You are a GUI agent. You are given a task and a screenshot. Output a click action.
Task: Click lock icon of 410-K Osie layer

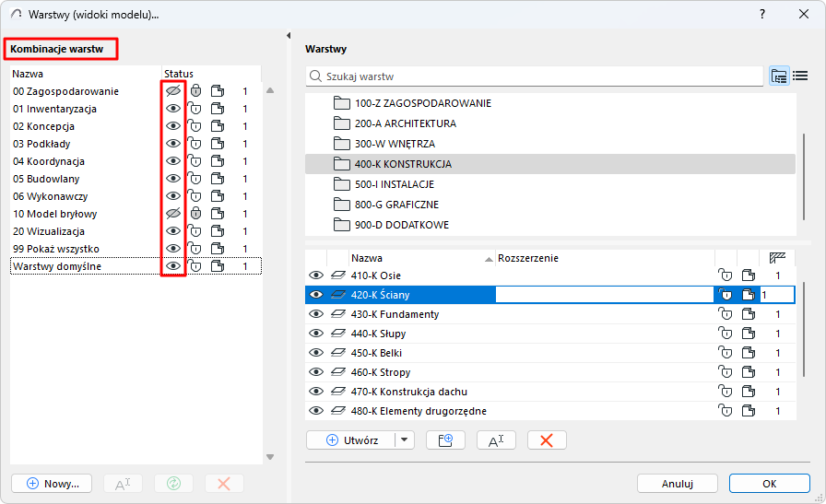point(726,275)
